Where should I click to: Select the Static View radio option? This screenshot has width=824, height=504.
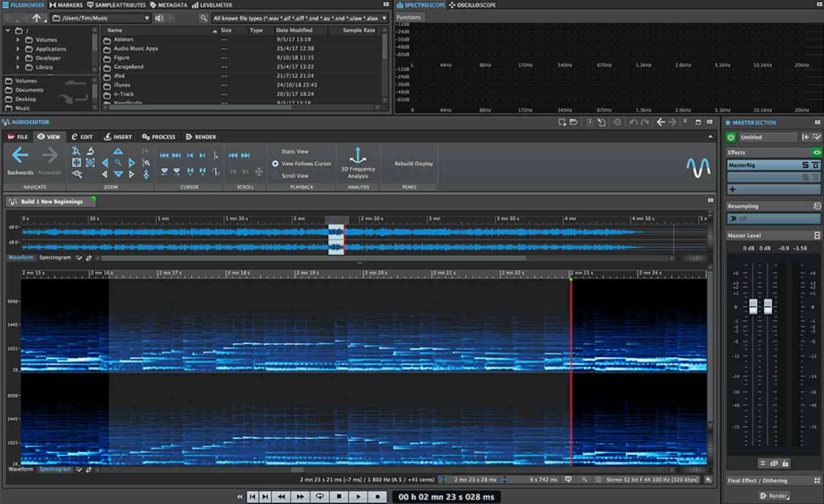275,152
